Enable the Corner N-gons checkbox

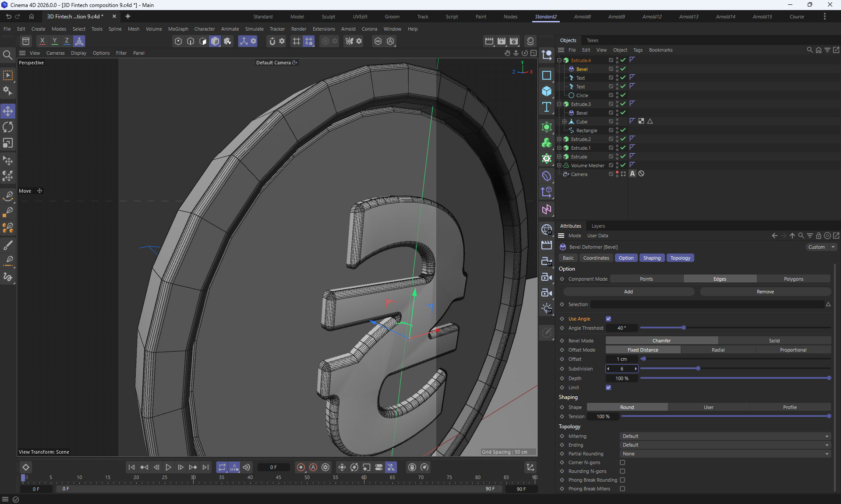pos(622,462)
